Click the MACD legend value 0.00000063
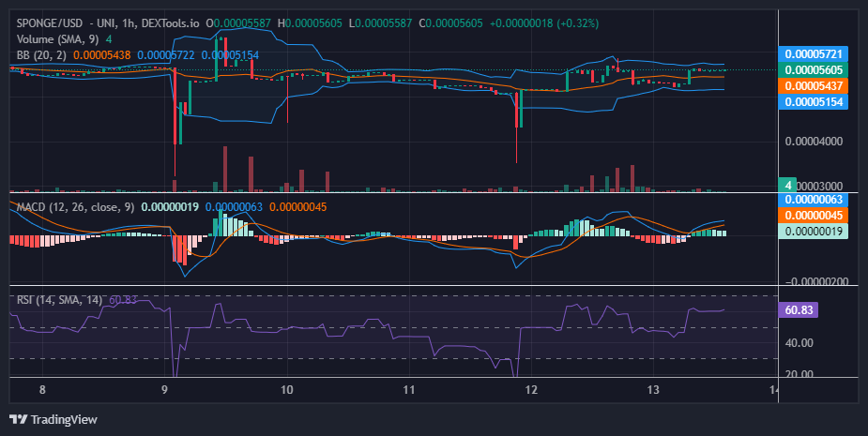 pyautogui.click(x=234, y=207)
